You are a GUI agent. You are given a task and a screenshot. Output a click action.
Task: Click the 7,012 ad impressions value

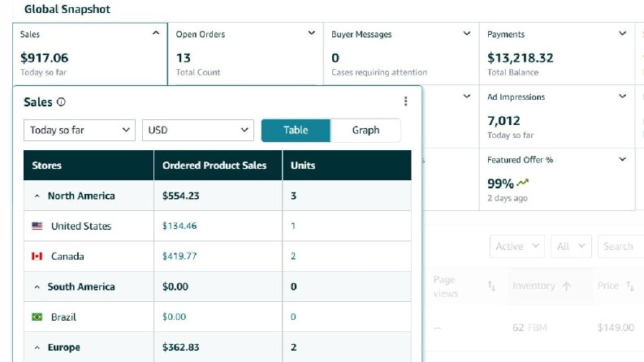coord(504,121)
